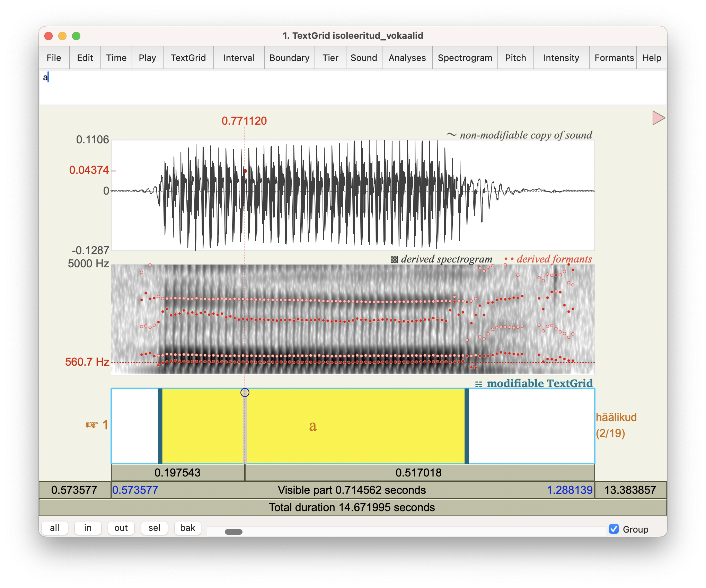The image size is (706, 588).
Task: Play the 13.383857 seconds bar after the window
Action: pos(630,490)
